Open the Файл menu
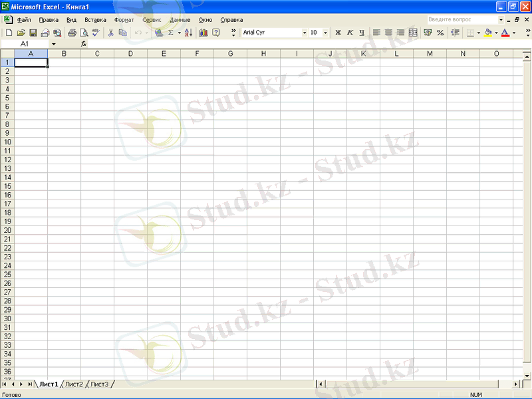The width and height of the screenshot is (532, 399). (x=24, y=20)
